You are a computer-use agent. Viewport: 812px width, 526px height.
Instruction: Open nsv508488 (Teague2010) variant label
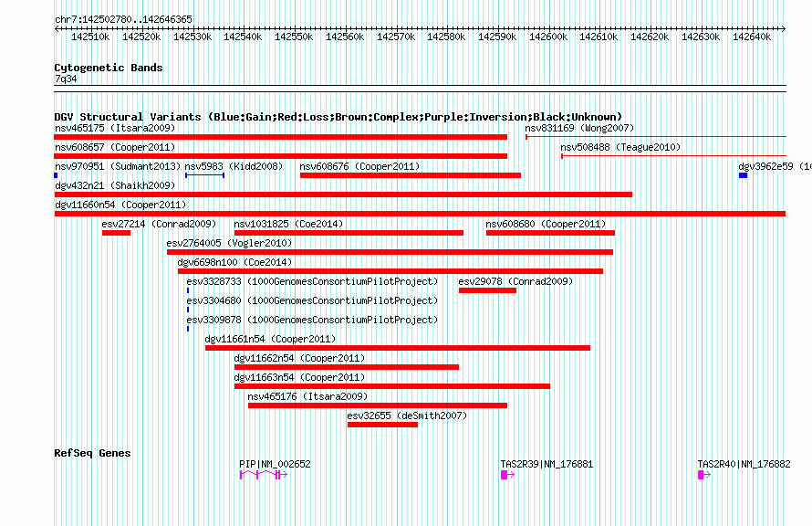click(x=620, y=147)
